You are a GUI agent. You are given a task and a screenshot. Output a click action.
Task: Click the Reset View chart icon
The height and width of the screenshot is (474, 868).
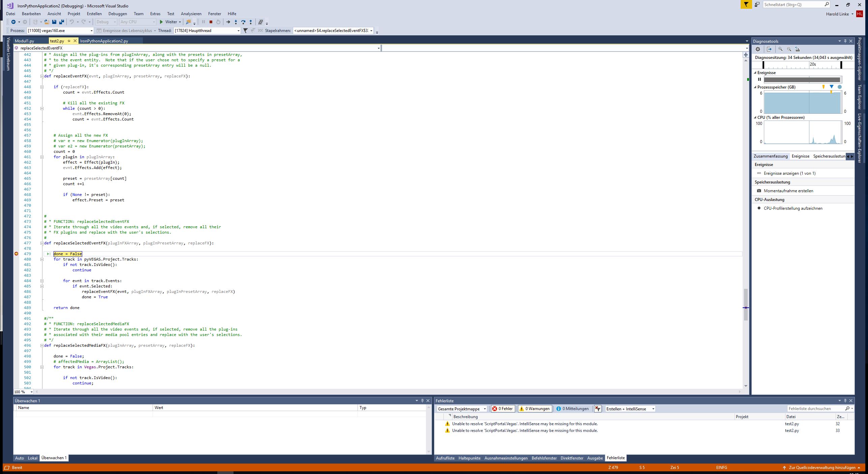pyautogui.click(x=798, y=49)
